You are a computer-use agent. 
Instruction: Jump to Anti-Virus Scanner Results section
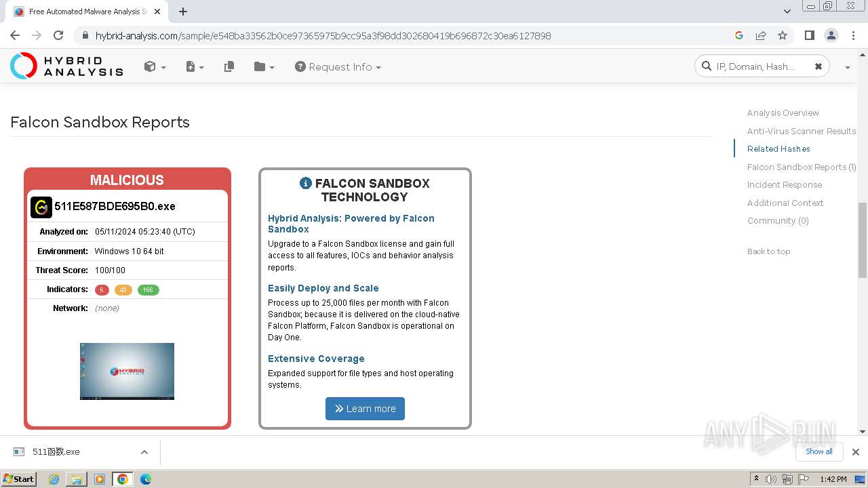click(802, 131)
